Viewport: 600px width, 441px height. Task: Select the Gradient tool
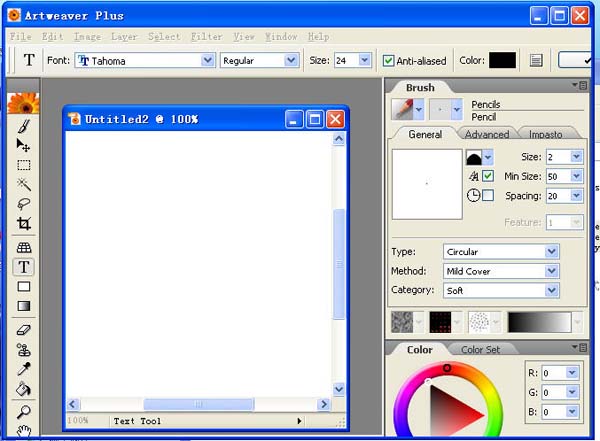point(24,306)
